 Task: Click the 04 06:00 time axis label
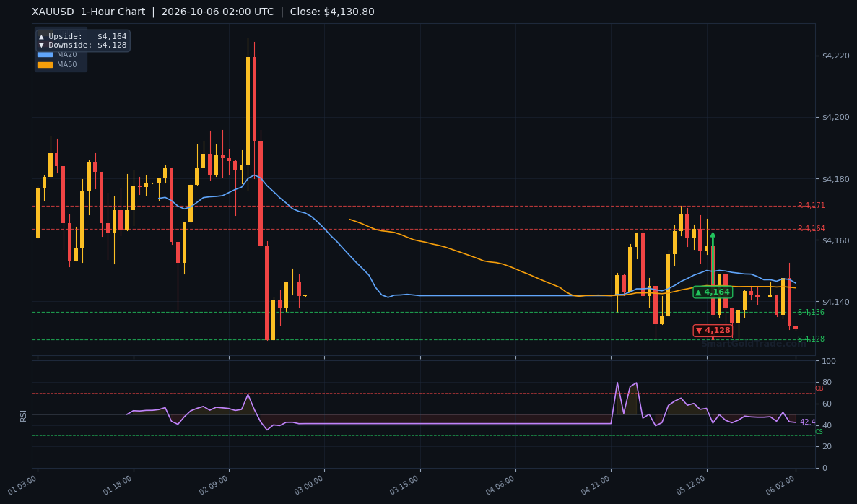500,485
